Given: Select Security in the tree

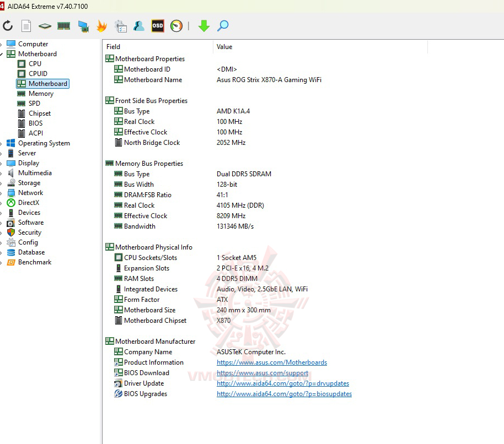Looking at the screenshot, I should pyautogui.click(x=30, y=232).
